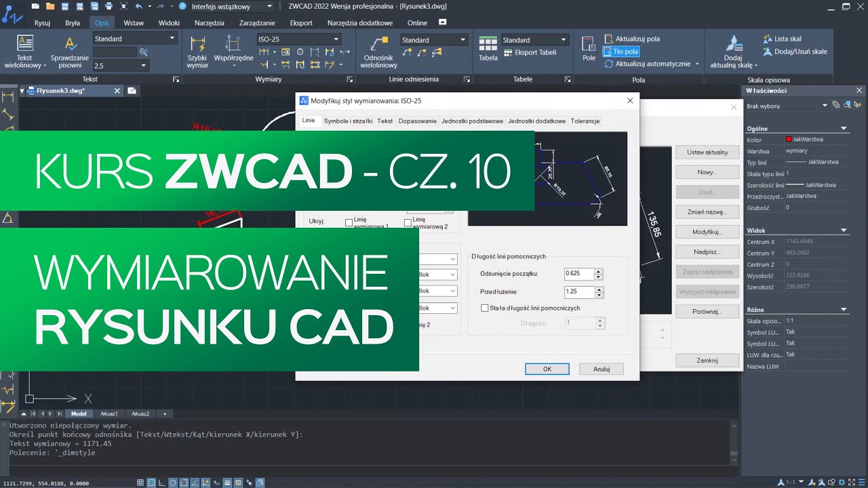Viewport: 868px width, 488px height.
Task: Click the Nowy... button
Action: pos(707,172)
